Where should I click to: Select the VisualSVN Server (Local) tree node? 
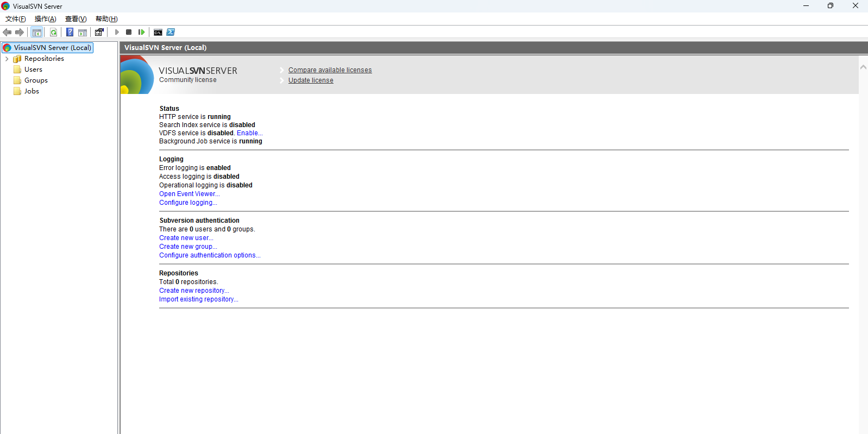click(48, 48)
